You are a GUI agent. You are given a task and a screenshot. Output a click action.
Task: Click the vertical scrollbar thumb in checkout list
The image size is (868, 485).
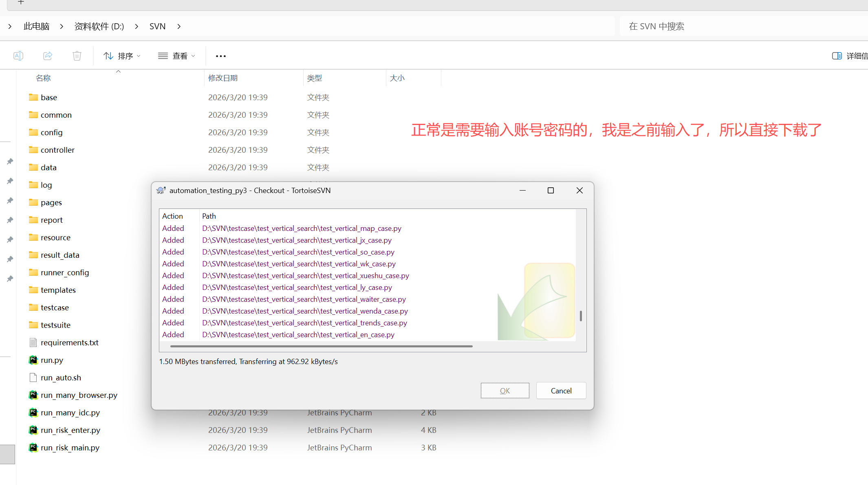[581, 316]
